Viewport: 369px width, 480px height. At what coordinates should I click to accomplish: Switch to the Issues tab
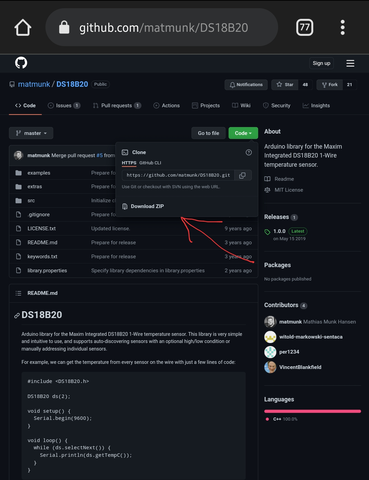[64, 106]
